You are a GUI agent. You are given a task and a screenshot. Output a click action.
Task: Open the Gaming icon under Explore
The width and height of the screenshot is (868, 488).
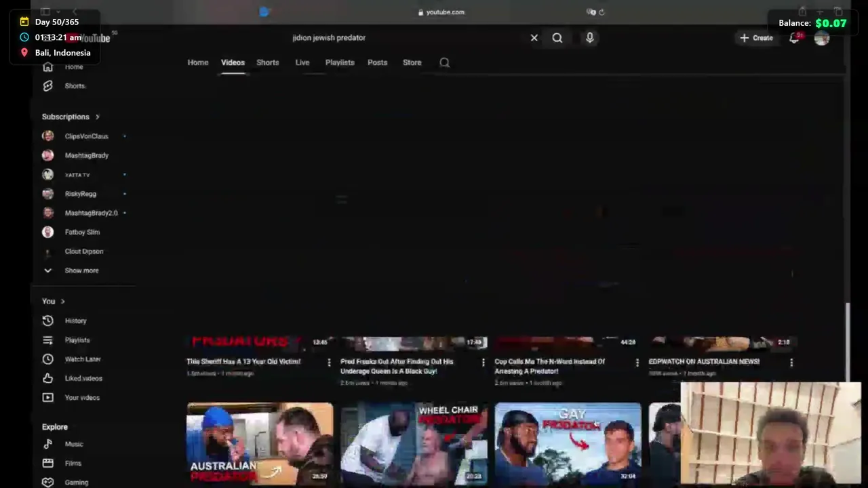point(47,483)
